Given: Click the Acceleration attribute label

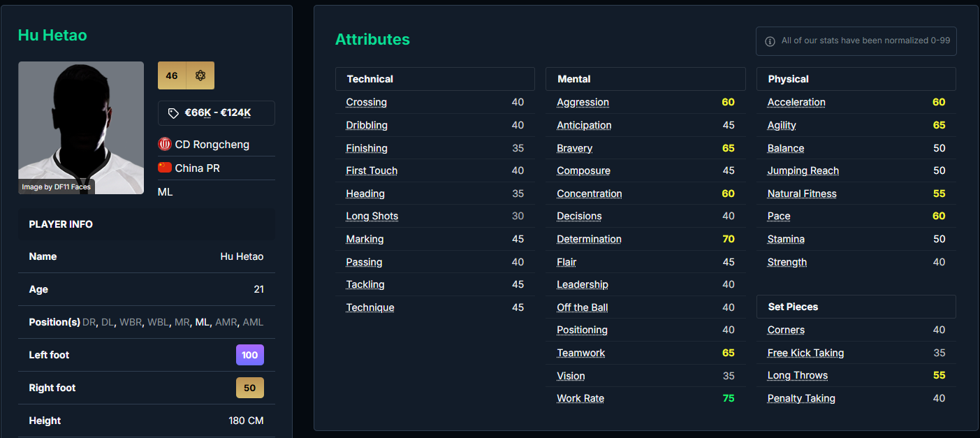Looking at the screenshot, I should (796, 102).
